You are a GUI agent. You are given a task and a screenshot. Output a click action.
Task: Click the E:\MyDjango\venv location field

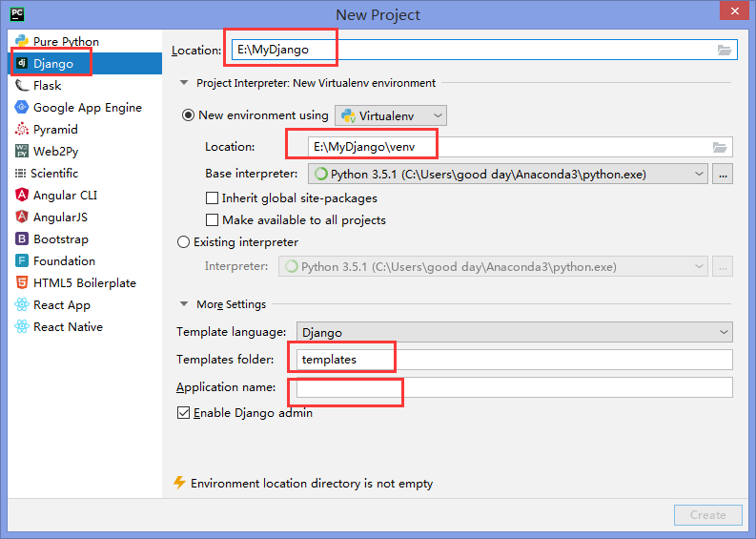tap(521, 147)
